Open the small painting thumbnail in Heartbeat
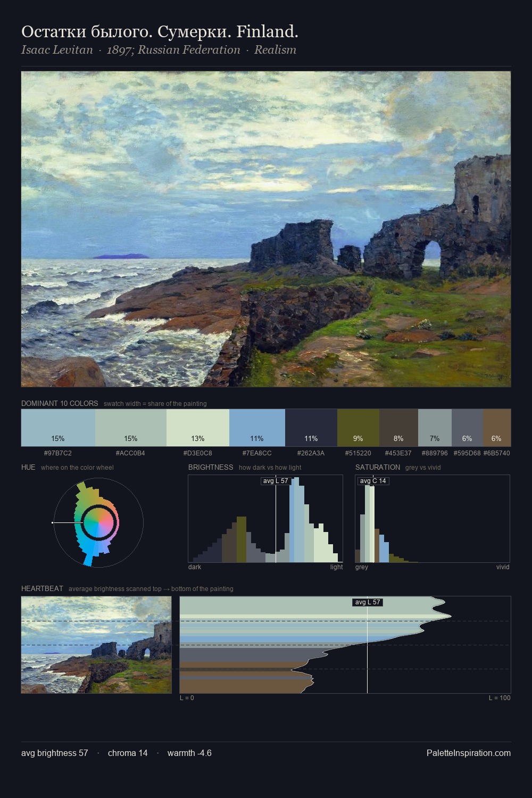 [96, 645]
